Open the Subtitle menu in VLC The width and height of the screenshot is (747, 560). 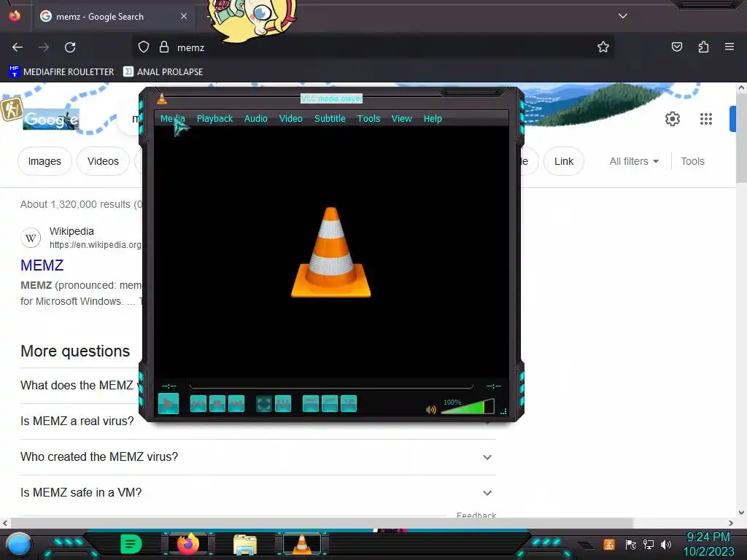(x=330, y=119)
